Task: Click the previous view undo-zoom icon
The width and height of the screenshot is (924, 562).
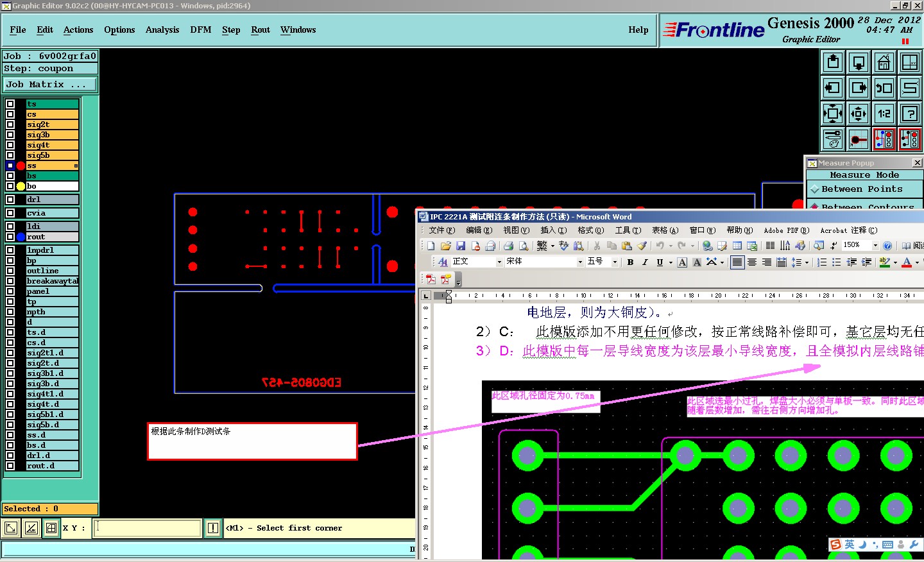Action: click(884, 88)
